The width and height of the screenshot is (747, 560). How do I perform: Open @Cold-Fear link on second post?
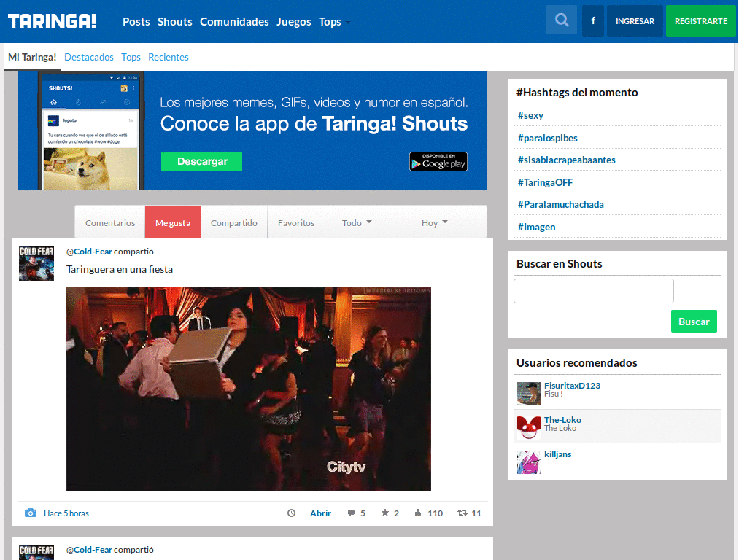pos(89,550)
